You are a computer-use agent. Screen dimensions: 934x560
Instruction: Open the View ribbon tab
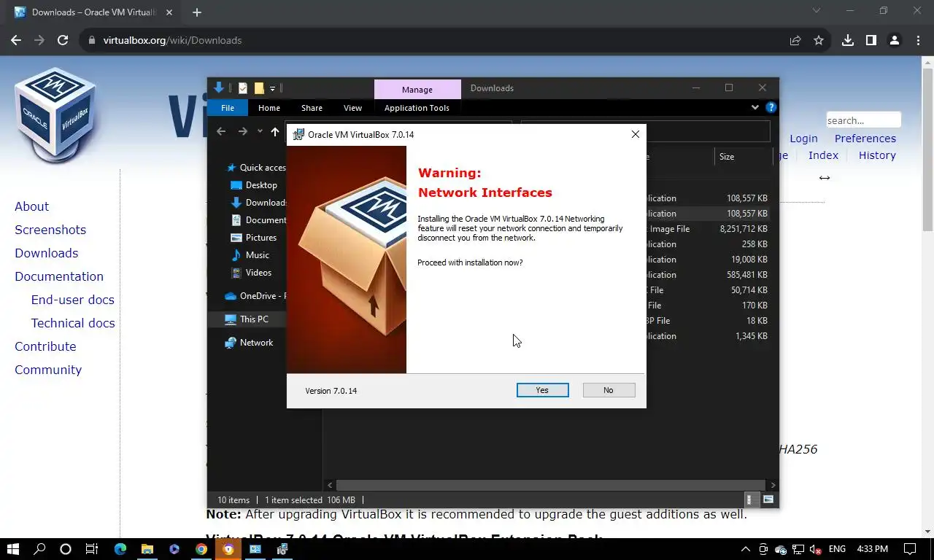tap(352, 108)
